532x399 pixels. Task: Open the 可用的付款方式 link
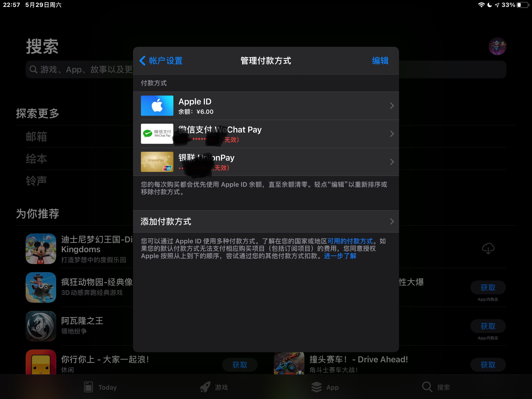350,241
